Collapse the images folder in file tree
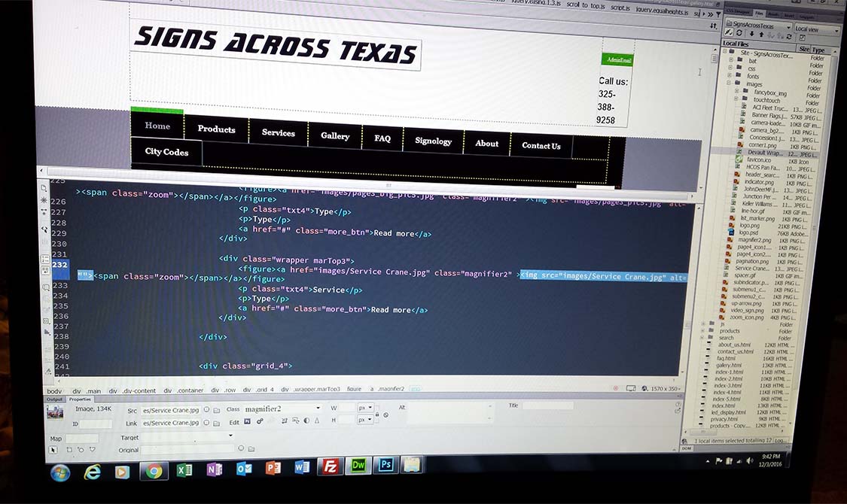This screenshot has height=504, width=847. pos(730,84)
